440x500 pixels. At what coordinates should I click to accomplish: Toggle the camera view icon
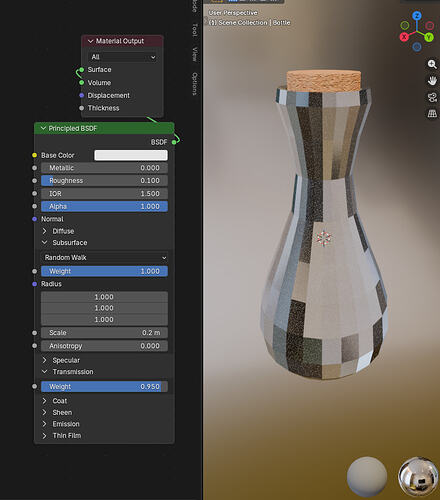(x=432, y=97)
